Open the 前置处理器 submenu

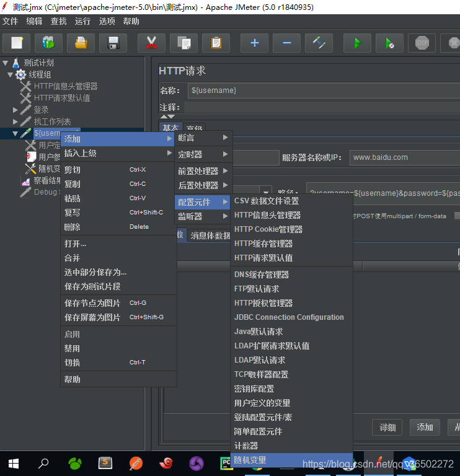point(203,171)
